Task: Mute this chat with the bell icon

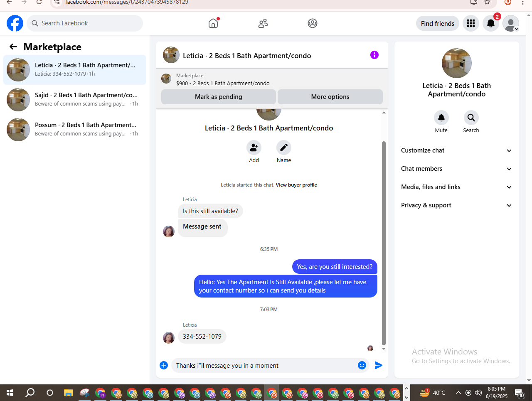Action: (441, 118)
